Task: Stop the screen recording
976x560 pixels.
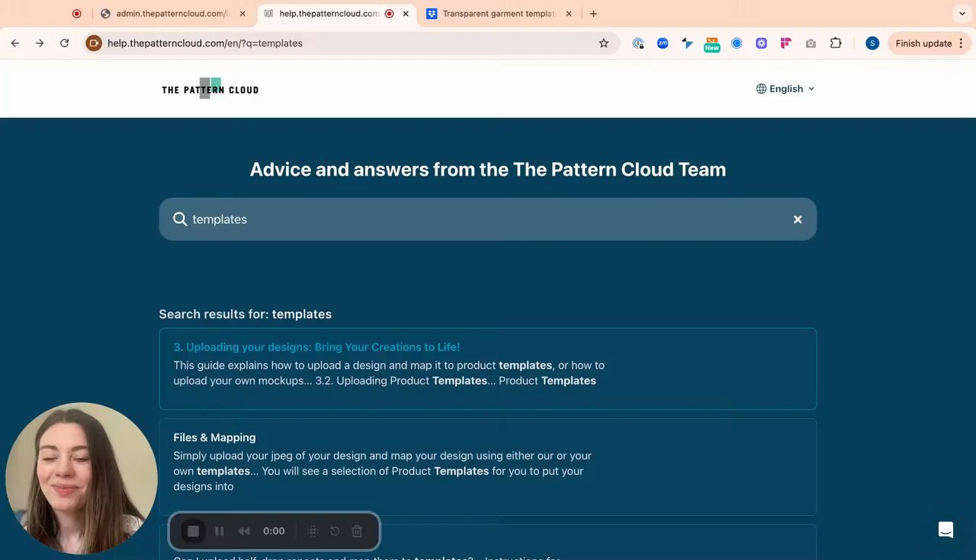Action: pos(194,531)
